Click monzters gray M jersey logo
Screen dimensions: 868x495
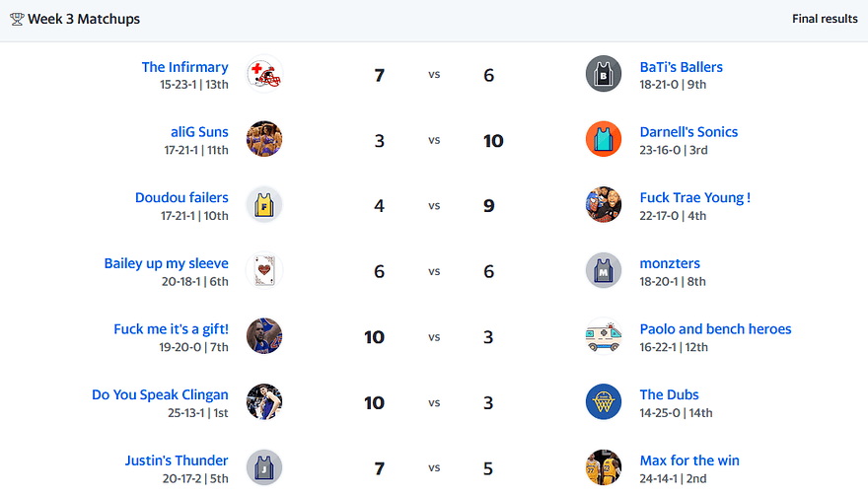pyautogui.click(x=604, y=271)
